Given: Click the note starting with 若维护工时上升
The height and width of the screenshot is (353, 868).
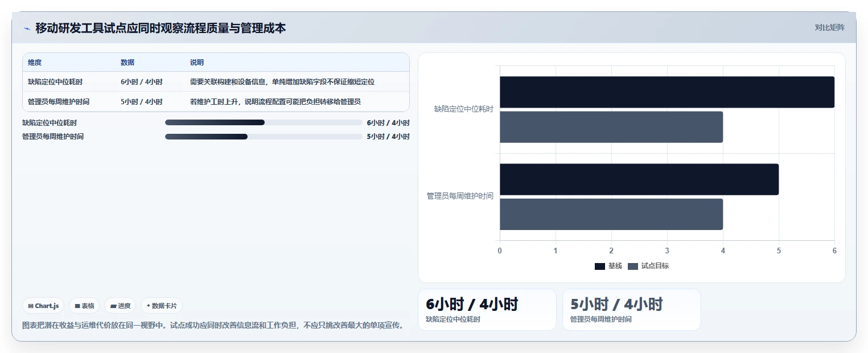Looking at the screenshot, I should pyautogui.click(x=275, y=102).
